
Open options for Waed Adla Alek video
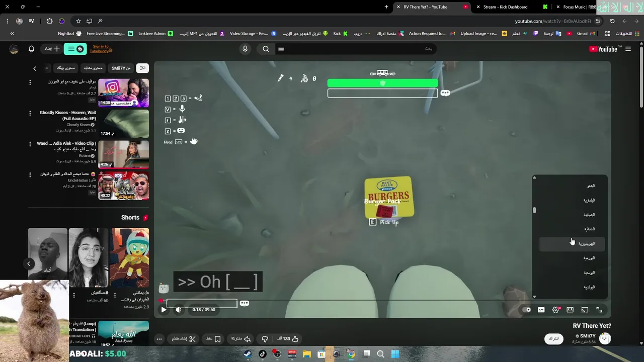(x=30, y=144)
